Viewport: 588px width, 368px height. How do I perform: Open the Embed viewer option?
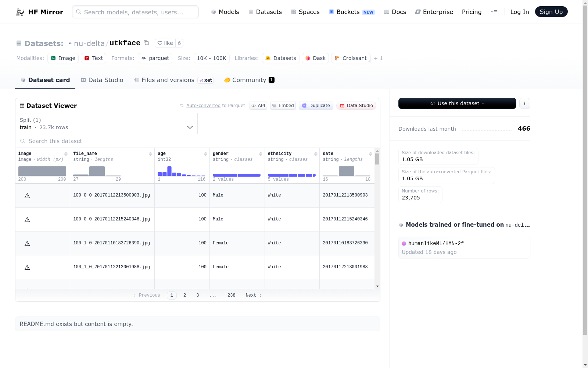point(283,106)
